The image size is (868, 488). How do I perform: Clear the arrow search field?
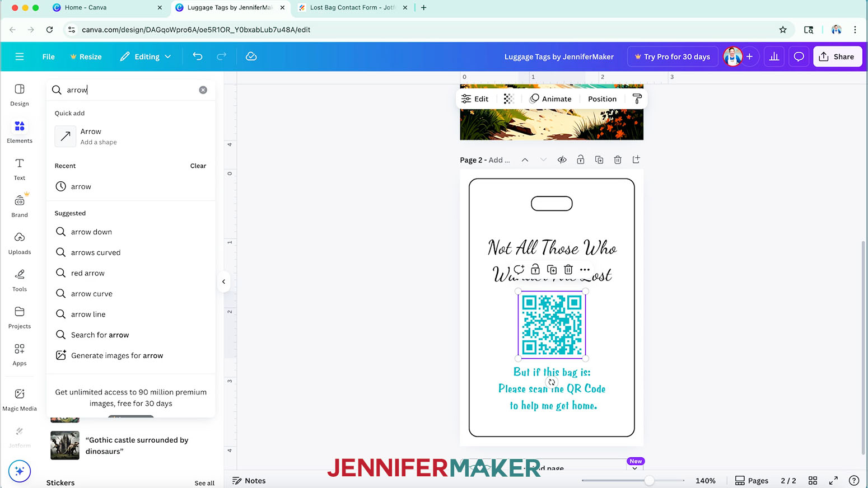(x=203, y=90)
